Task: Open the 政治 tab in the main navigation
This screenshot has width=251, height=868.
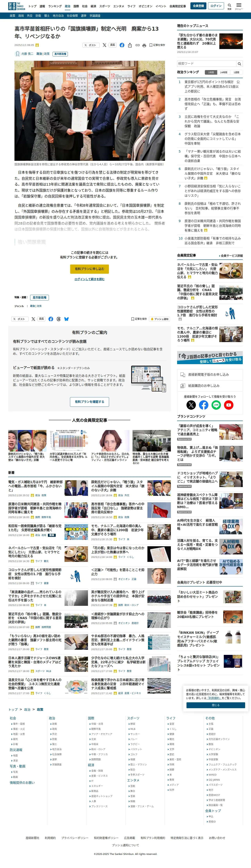Action: click(67, 6)
